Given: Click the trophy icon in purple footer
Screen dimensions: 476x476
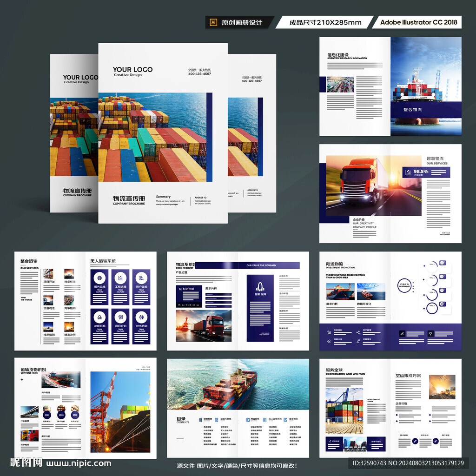Looking at the screenshot, I should pos(430,334).
